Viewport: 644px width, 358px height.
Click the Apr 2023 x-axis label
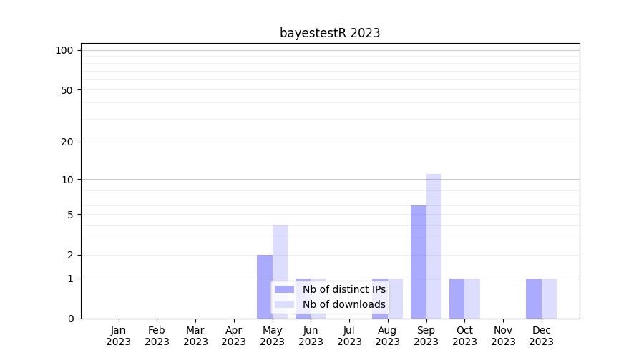pyautogui.click(x=234, y=336)
